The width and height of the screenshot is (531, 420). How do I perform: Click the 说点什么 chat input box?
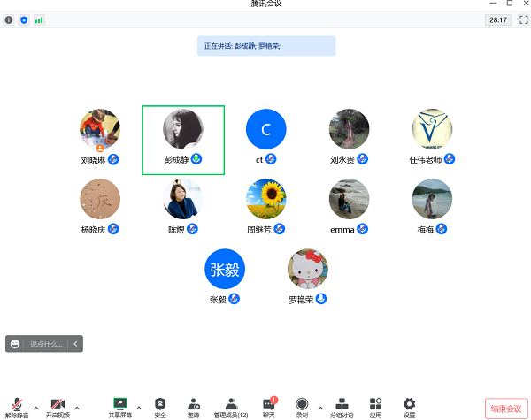46,344
